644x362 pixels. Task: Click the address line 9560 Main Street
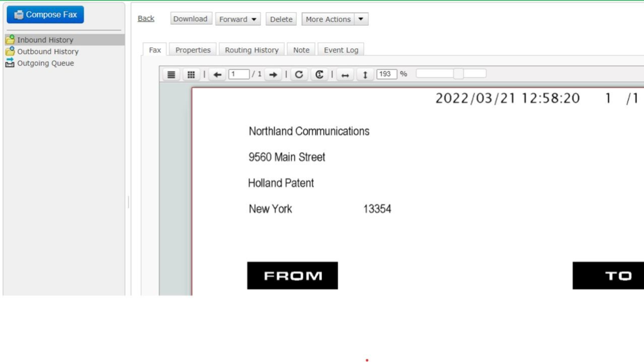[x=287, y=157]
